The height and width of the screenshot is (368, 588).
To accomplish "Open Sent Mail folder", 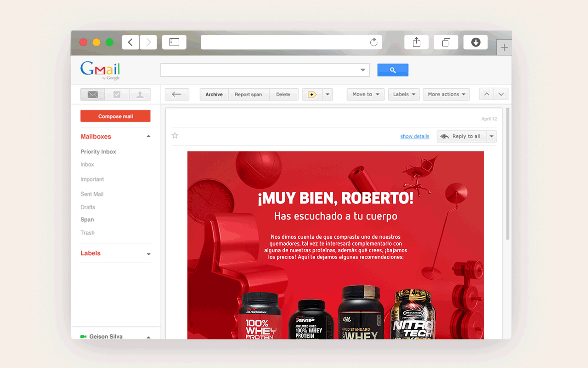I will tap(92, 194).
